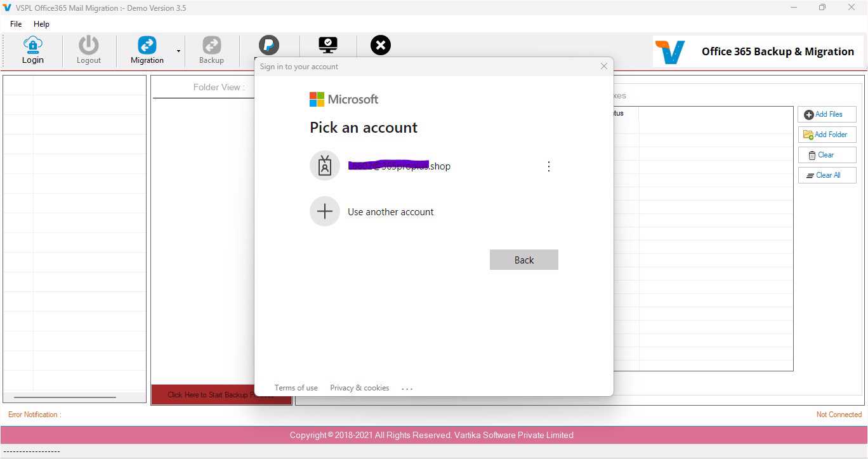The width and height of the screenshot is (868, 459).
Task: Click the Vartika V logo in banner
Action: 670,51
